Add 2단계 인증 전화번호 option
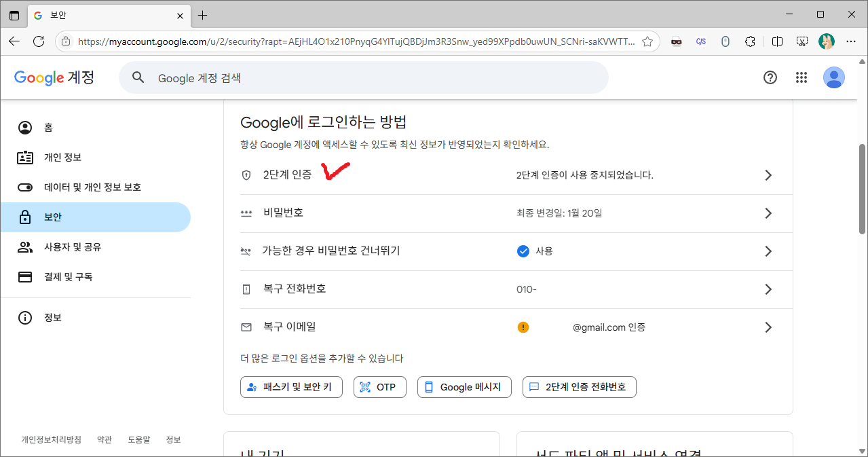The width and height of the screenshot is (868, 457). (579, 387)
